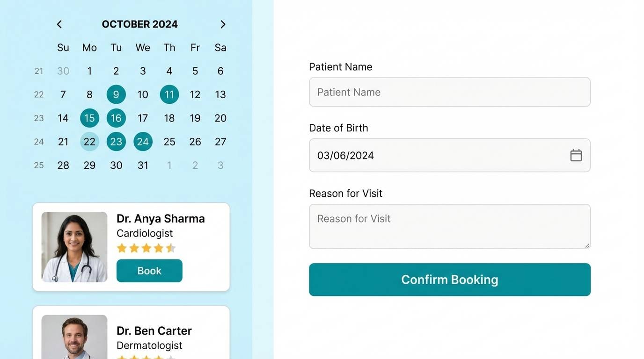Select October 24 on the calendar
The width and height of the screenshot is (644, 359).
coord(143,141)
